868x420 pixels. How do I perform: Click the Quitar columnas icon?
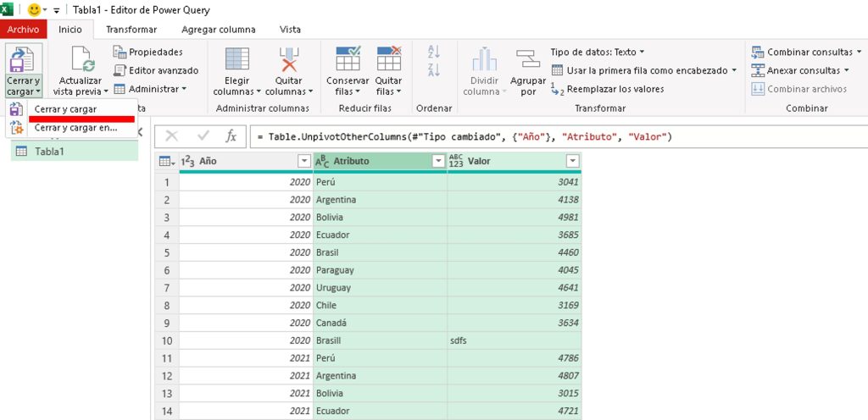click(288, 58)
